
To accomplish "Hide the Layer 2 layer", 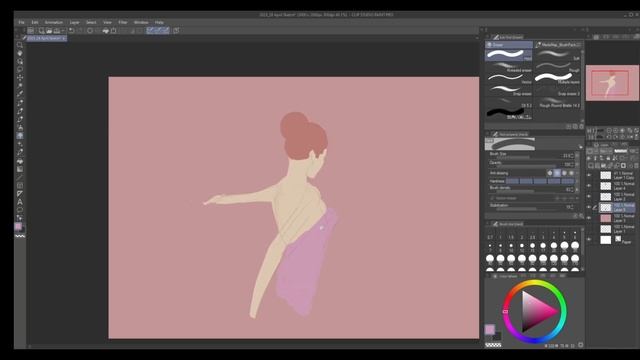I will (589, 197).
